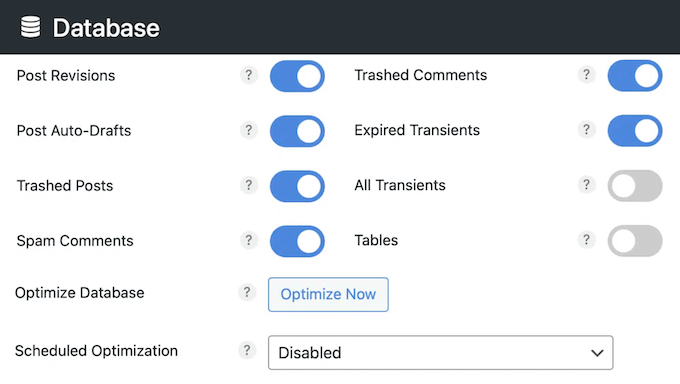The height and width of the screenshot is (384, 680).
Task: Turn off Trashed Comments switch
Action: [x=635, y=75]
